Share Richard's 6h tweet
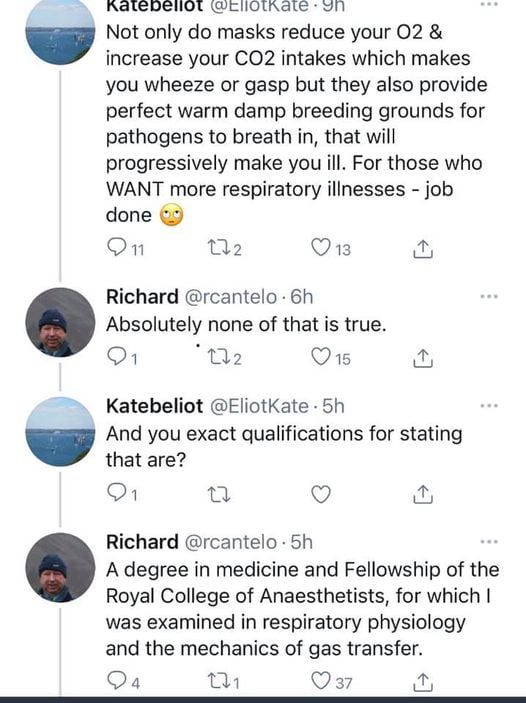Screen dimensions: 526x703 tap(422, 359)
